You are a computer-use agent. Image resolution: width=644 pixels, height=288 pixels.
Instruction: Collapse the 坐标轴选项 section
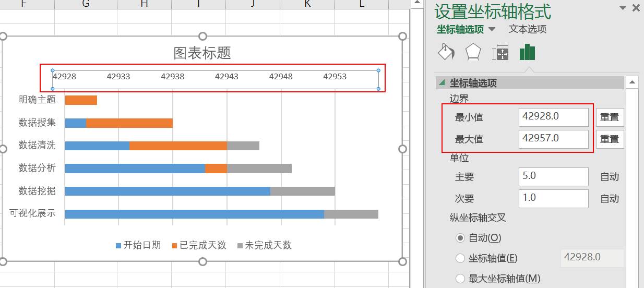[x=442, y=82]
